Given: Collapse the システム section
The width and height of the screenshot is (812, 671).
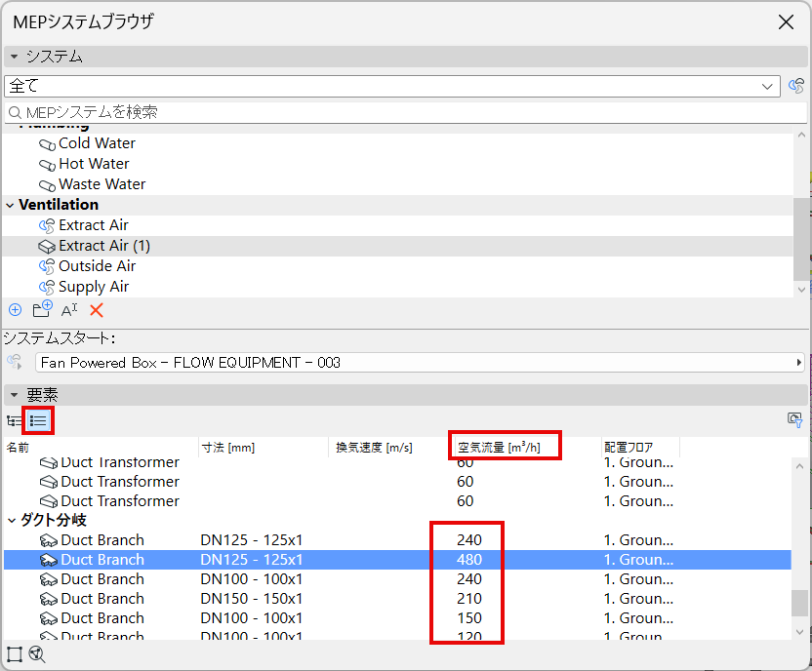Looking at the screenshot, I should click(x=14, y=57).
